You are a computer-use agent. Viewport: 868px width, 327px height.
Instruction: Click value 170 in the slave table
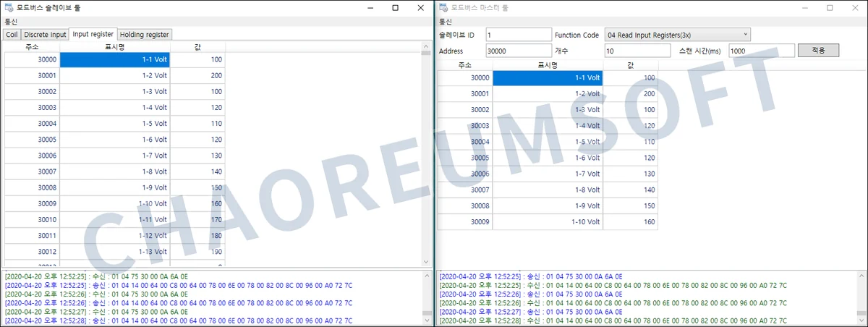click(197, 219)
